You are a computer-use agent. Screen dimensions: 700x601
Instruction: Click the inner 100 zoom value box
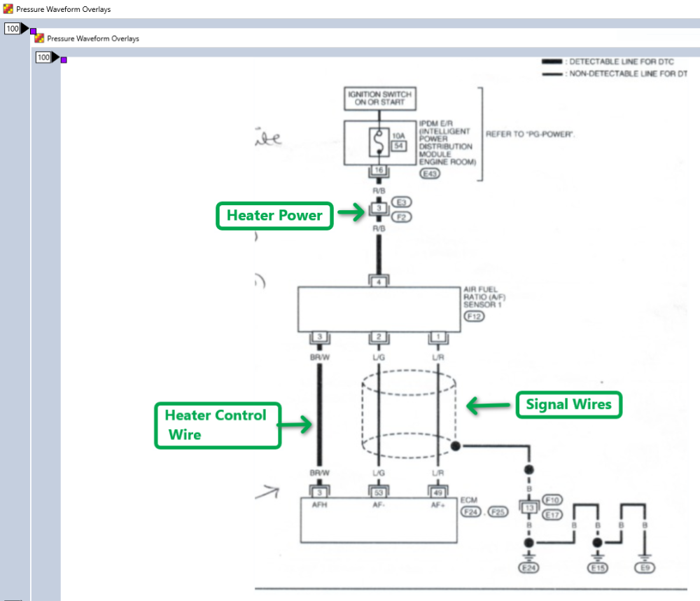pyautogui.click(x=43, y=57)
